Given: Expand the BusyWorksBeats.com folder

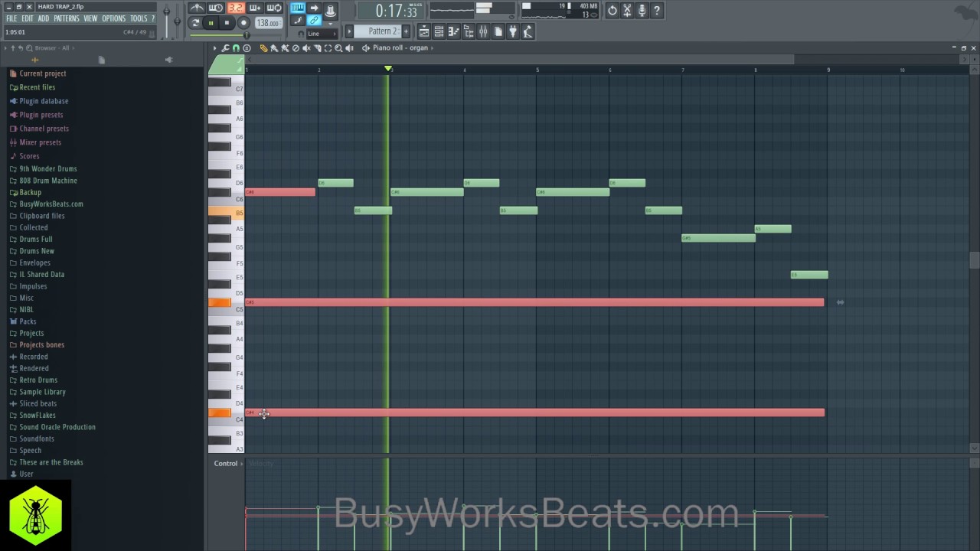Looking at the screenshot, I should [51, 204].
